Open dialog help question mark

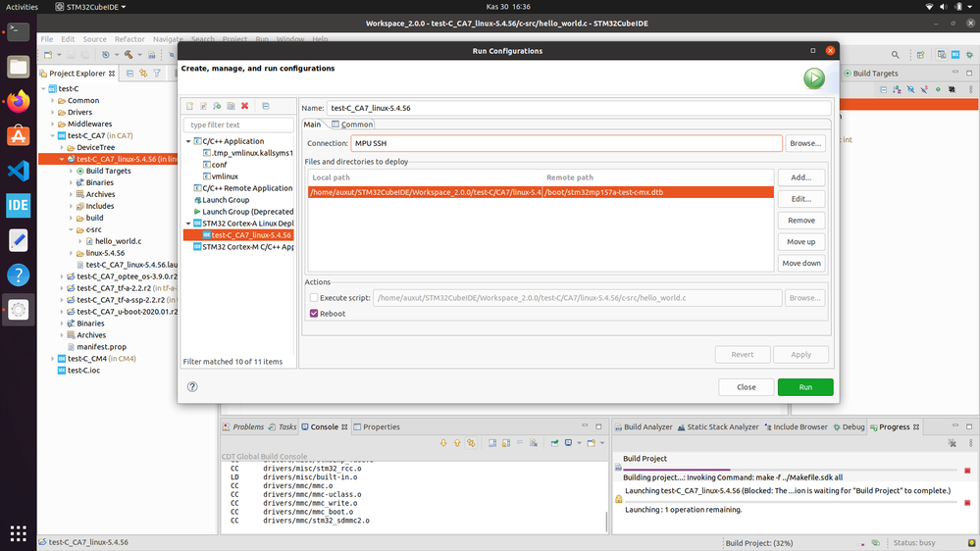click(192, 386)
